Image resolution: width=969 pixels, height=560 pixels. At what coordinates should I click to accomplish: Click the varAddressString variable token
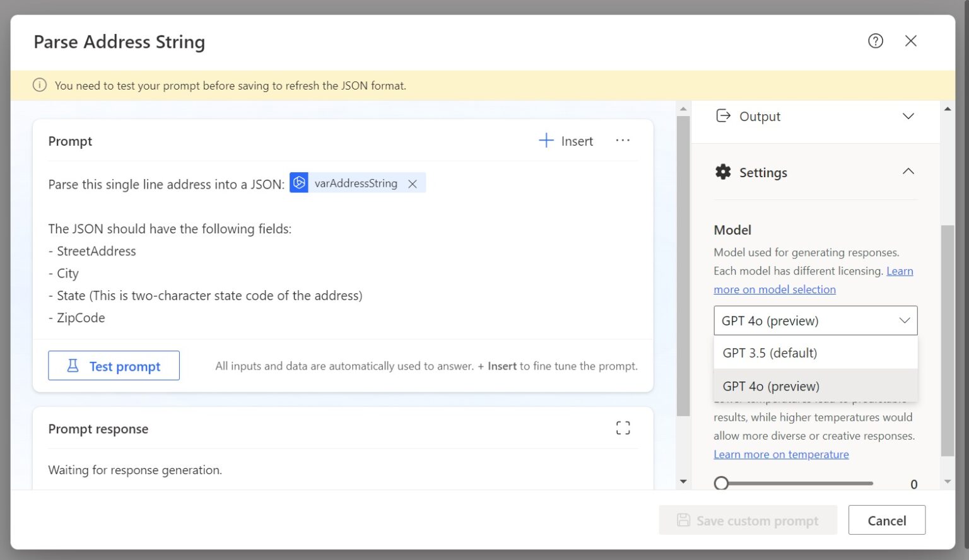tap(356, 183)
